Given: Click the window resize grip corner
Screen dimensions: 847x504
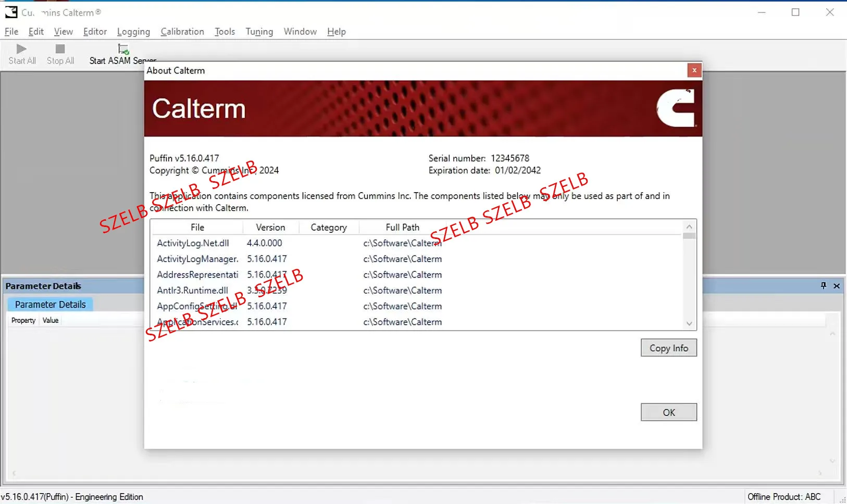Looking at the screenshot, I should [x=842, y=499].
